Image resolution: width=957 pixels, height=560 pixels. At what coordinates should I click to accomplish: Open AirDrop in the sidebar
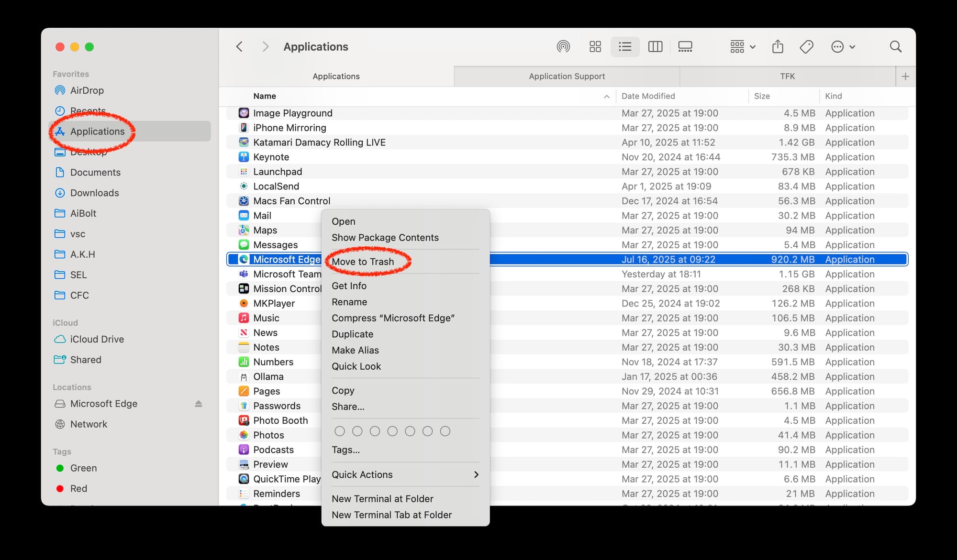click(x=87, y=90)
